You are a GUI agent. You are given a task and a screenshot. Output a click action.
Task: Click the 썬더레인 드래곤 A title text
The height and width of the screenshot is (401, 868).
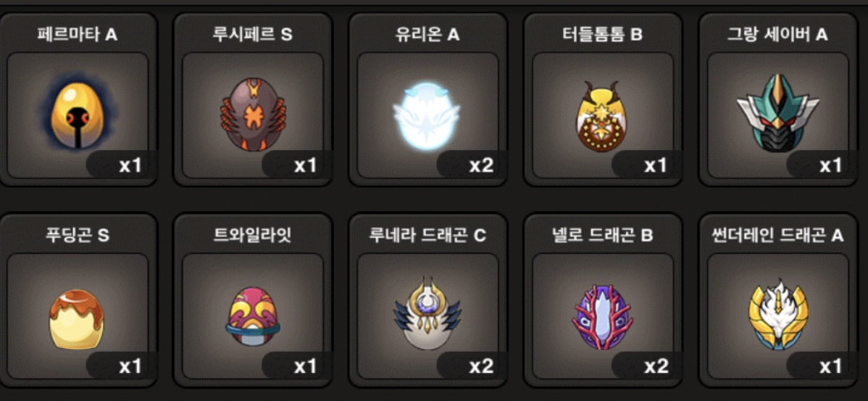pyautogui.click(x=777, y=236)
